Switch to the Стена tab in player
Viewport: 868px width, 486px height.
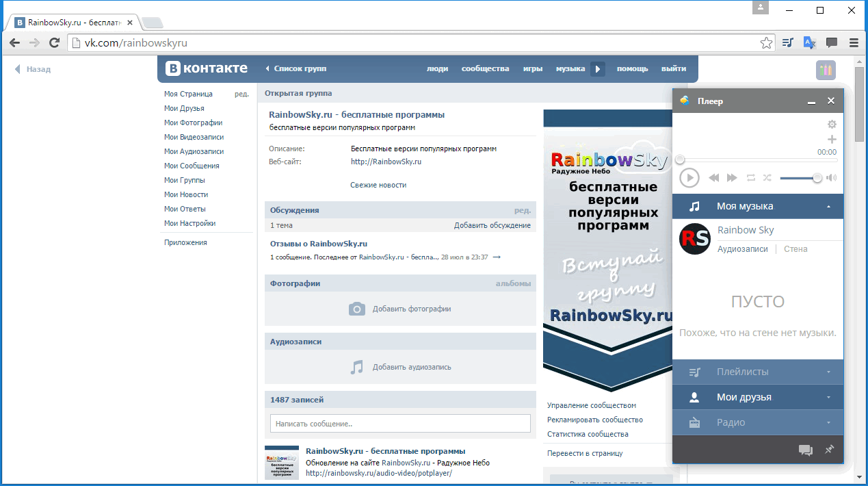click(x=795, y=249)
